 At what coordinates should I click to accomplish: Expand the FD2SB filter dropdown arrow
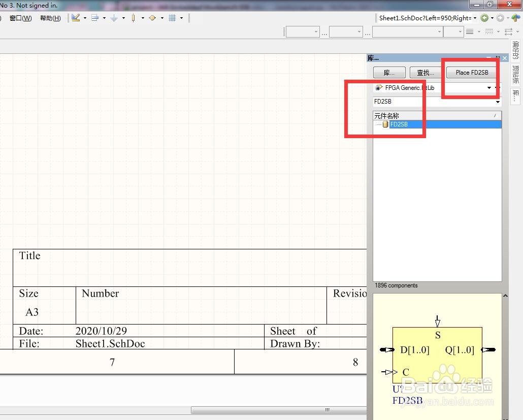498,102
